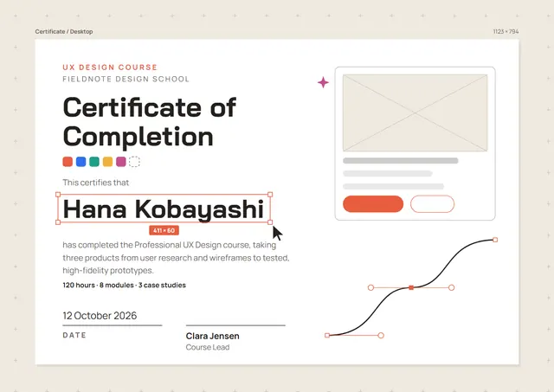The width and height of the screenshot is (554, 392).
Task: Select the FIELDNOTE DESIGN SCHOOL text
Action: click(126, 79)
